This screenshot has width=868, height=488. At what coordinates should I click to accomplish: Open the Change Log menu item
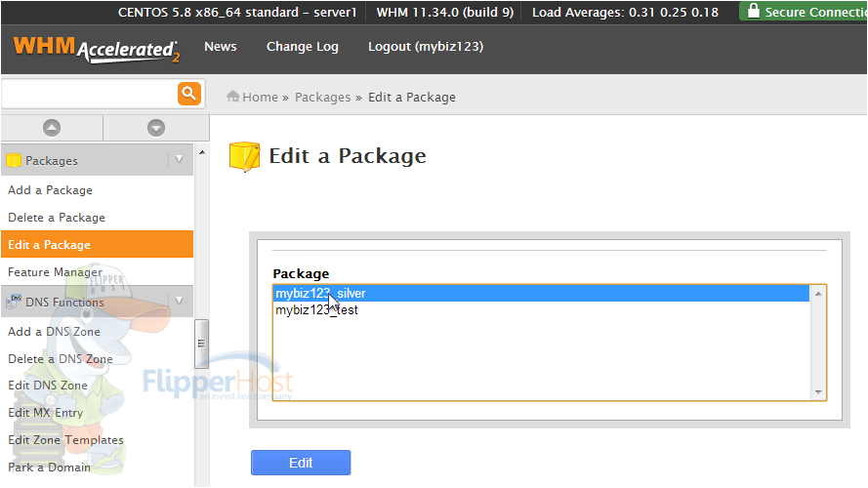[303, 47]
